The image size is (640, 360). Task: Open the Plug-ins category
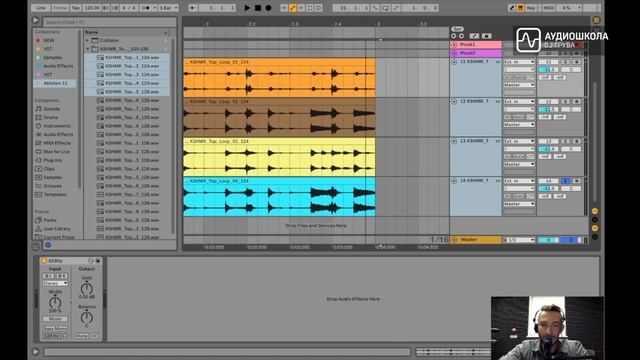click(x=53, y=160)
